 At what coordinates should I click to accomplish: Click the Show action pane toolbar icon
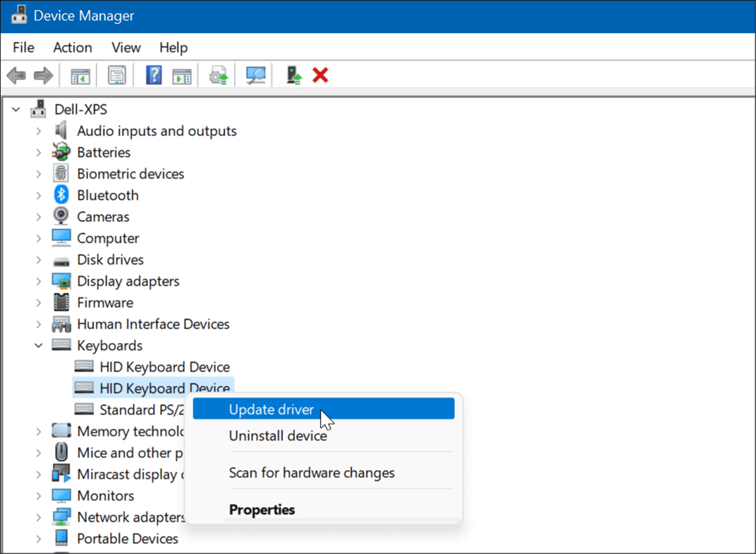tap(180, 75)
